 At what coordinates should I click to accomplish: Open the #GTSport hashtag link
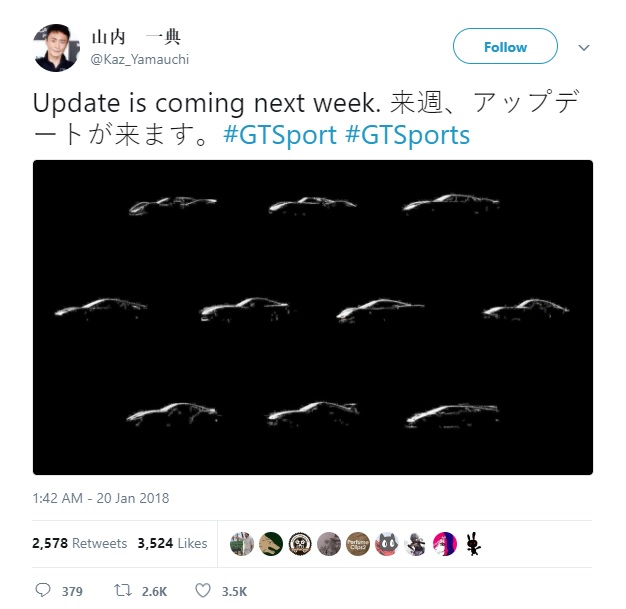(x=280, y=135)
